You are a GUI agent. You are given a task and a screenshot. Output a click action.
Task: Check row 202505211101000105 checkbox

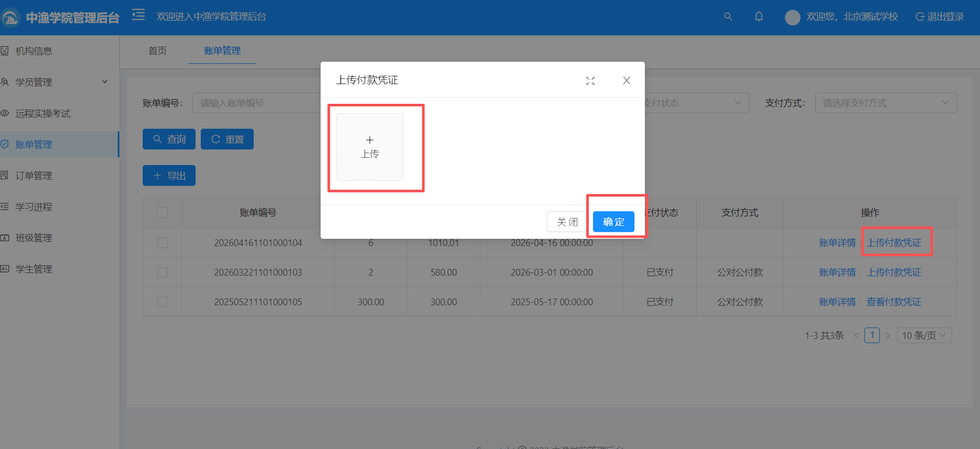[x=162, y=302]
